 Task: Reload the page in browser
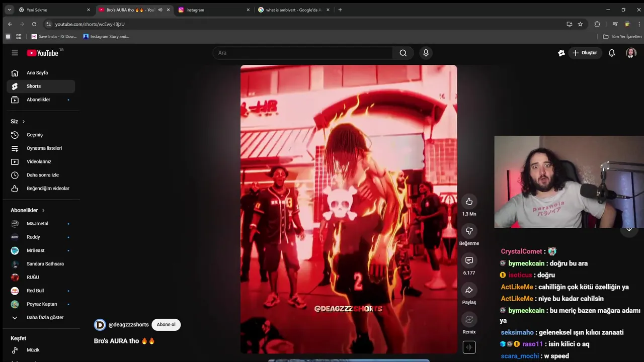pyautogui.click(x=34, y=24)
